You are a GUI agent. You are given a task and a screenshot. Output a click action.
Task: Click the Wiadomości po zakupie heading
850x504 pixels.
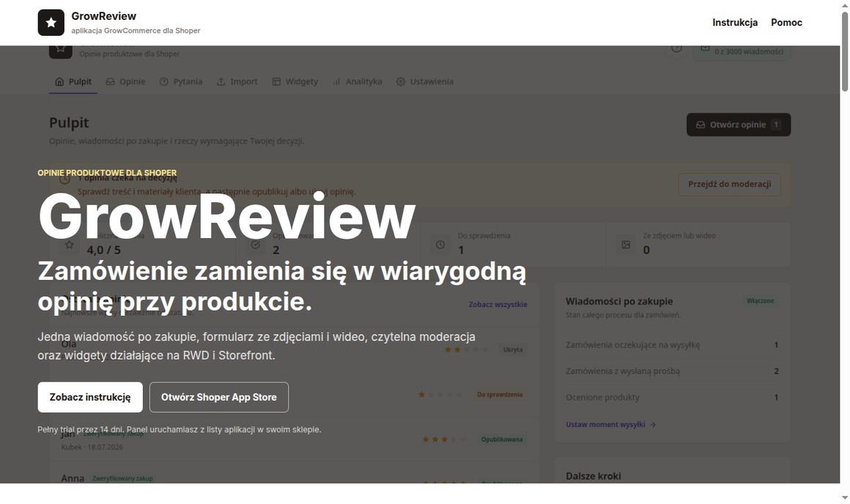coord(619,301)
